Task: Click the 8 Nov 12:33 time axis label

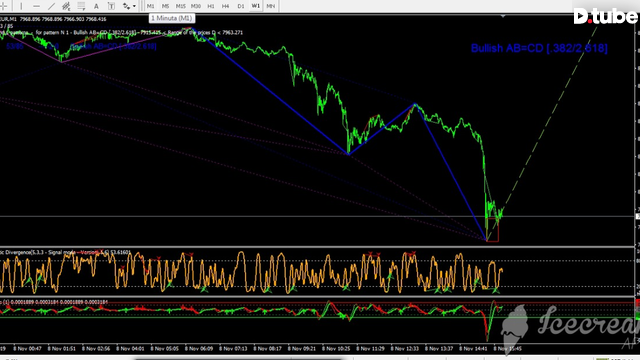Action: point(404,349)
